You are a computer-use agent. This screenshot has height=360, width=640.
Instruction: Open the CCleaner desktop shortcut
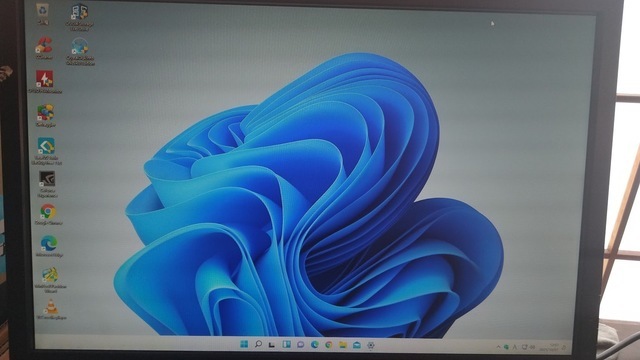point(44,48)
